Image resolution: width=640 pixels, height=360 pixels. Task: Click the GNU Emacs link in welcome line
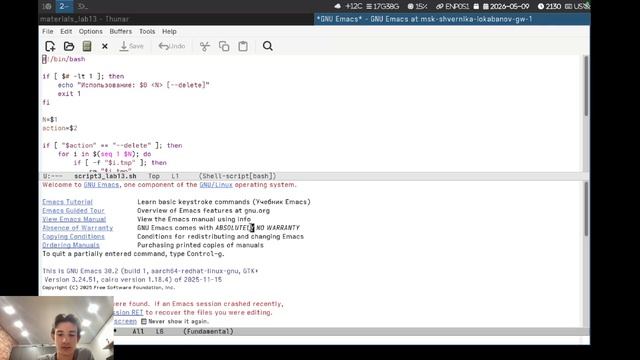pos(101,185)
